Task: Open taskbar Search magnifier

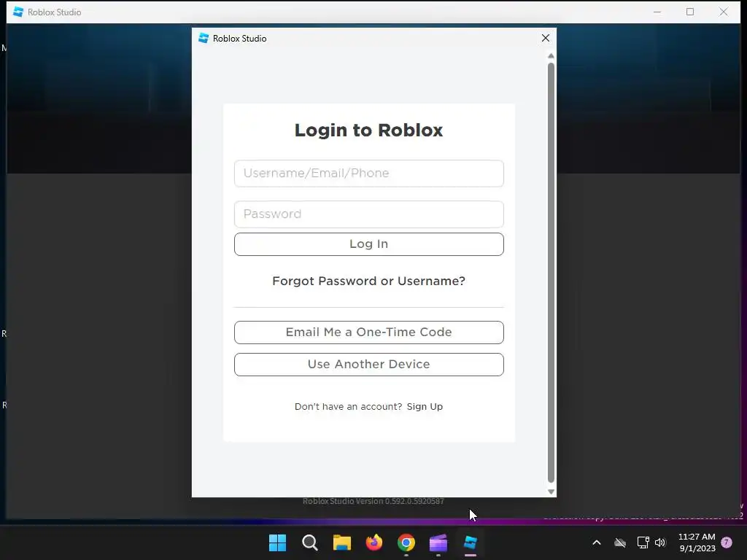Action: click(x=309, y=542)
